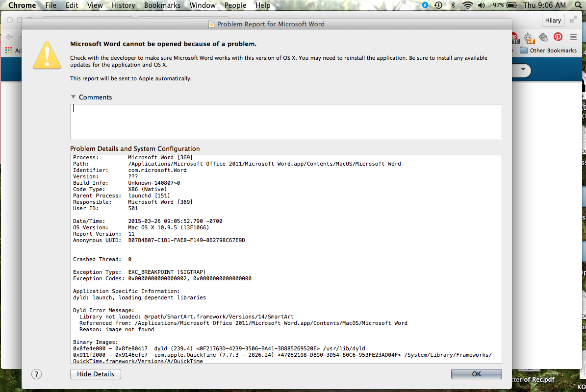The image size is (586, 392).
Task: Open the Bookmarks menu
Action: pyautogui.click(x=162, y=5)
